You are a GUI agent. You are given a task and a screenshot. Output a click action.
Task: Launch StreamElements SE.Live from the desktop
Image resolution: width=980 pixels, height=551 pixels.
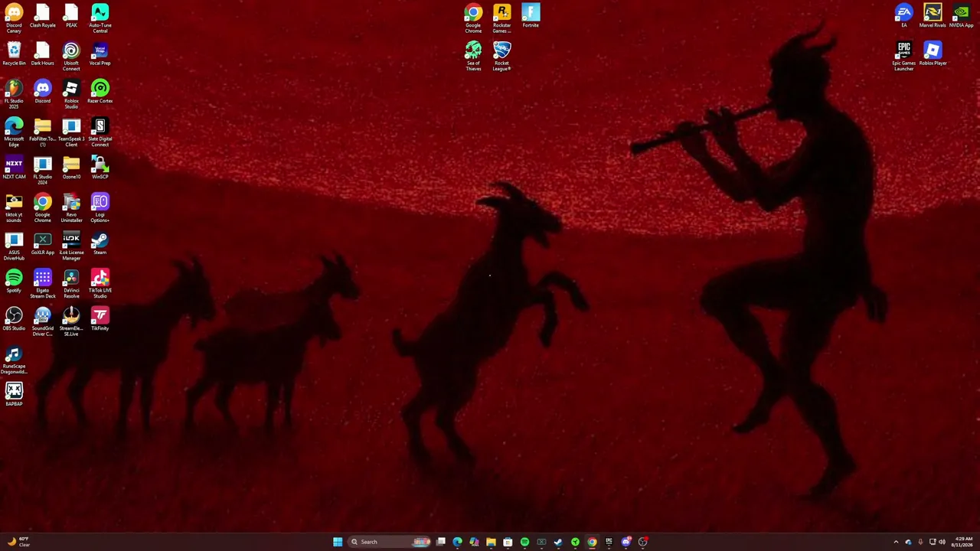click(71, 322)
